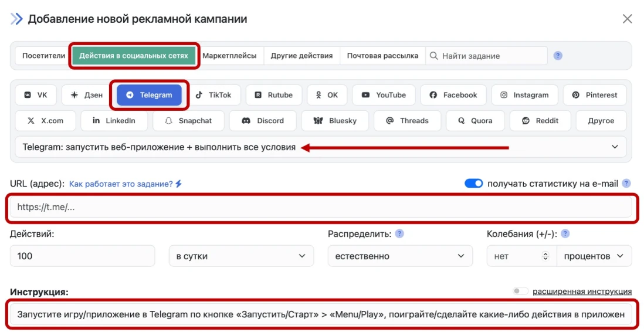Screen dimensions: 644x332
Task: Select the Reddit platform button
Action: point(541,121)
